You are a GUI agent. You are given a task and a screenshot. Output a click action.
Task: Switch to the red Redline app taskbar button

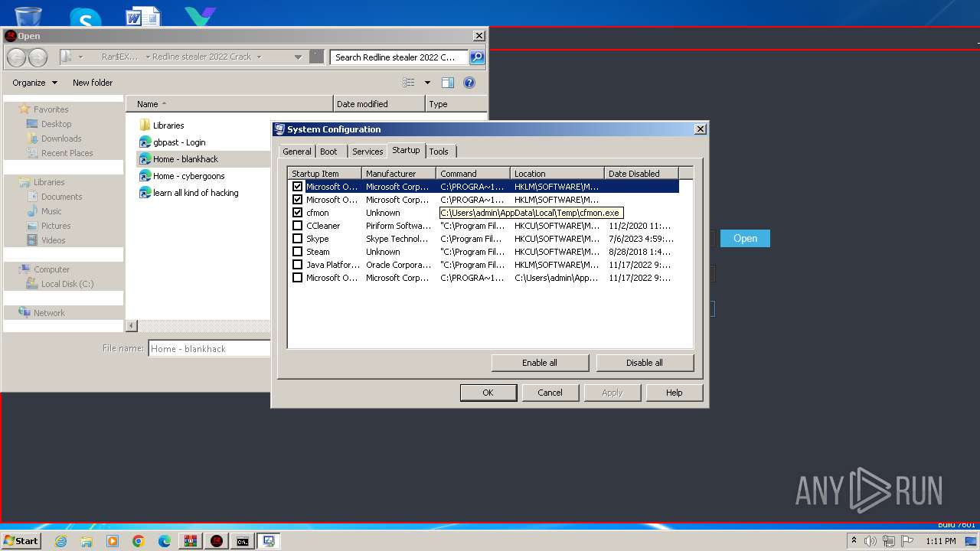point(217,541)
